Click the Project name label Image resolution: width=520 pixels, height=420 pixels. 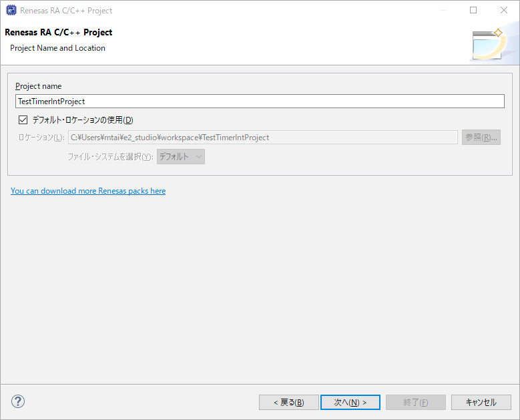(39, 86)
